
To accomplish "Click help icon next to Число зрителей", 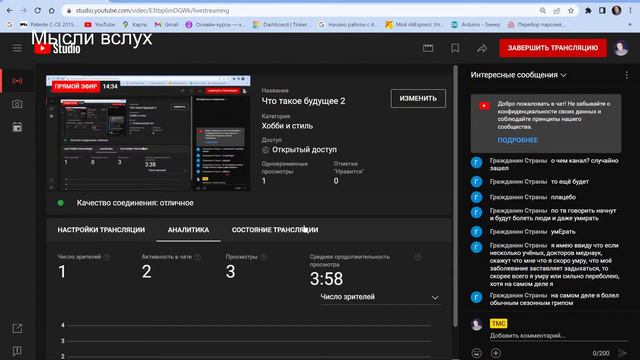I will [107, 257].
